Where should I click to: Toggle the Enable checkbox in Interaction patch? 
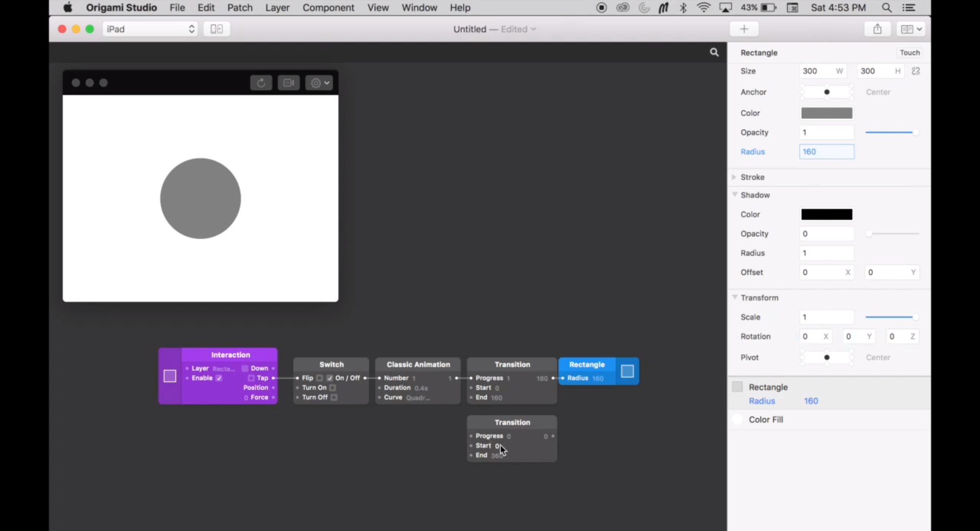click(x=219, y=378)
